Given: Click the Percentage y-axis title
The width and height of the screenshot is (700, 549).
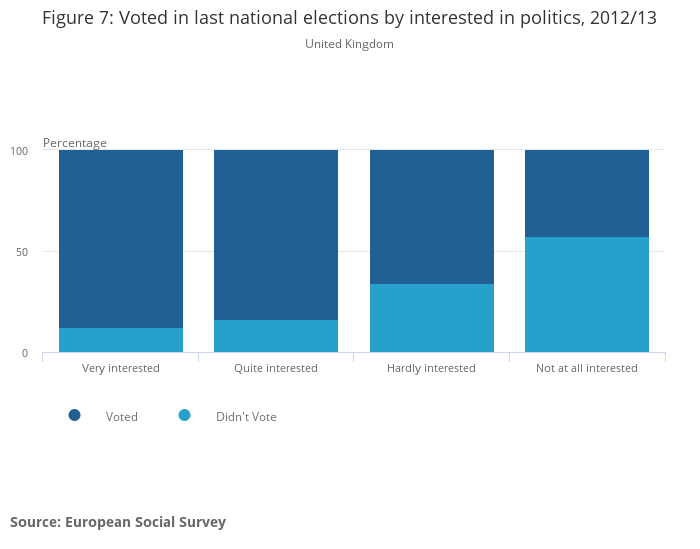Looking at the screenshot, I should [75, 143].
